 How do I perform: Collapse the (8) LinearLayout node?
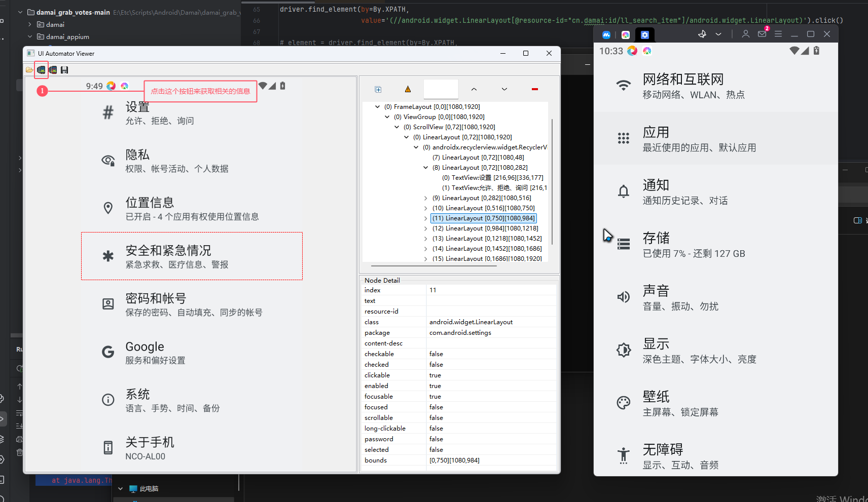point(425,168)
